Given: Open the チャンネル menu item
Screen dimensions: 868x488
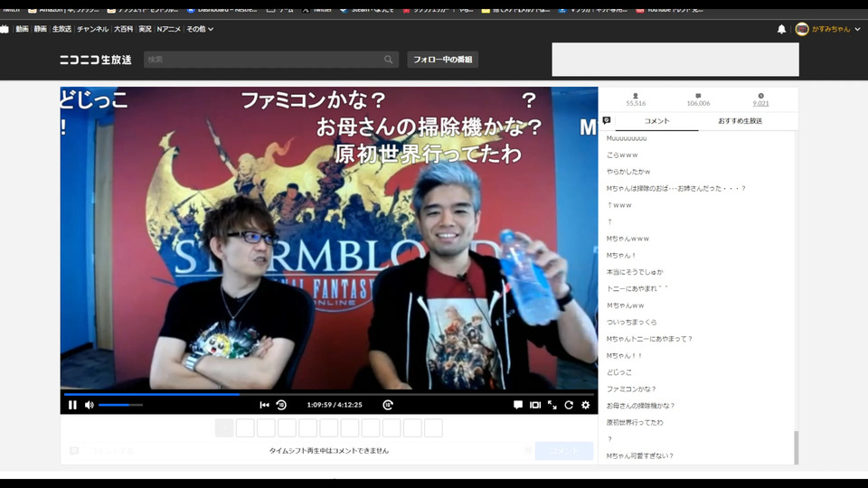Looking at the screenshot, I should (92, 29).
